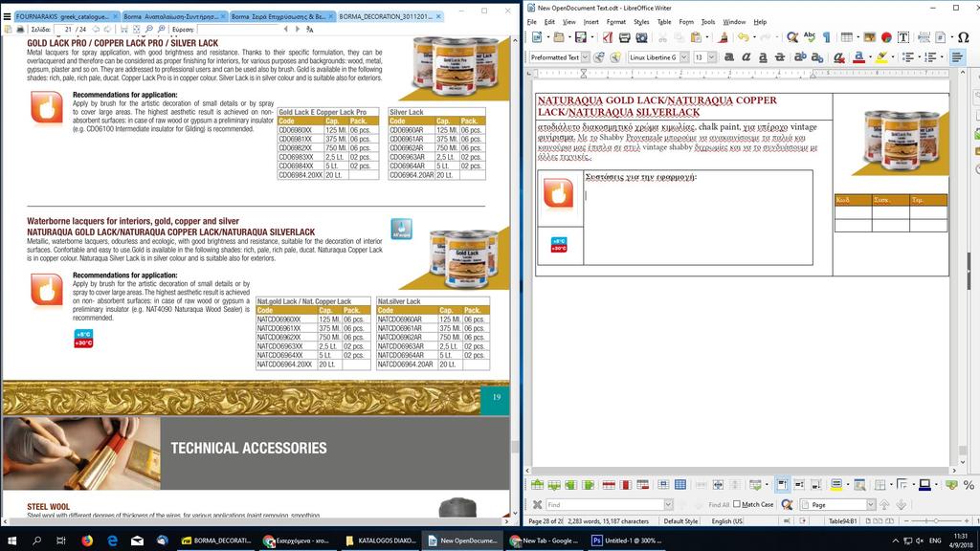Screen dimensions: 980x551
Task: Expand the Insert Table dropdown arrow
Action: click(857, 37)
